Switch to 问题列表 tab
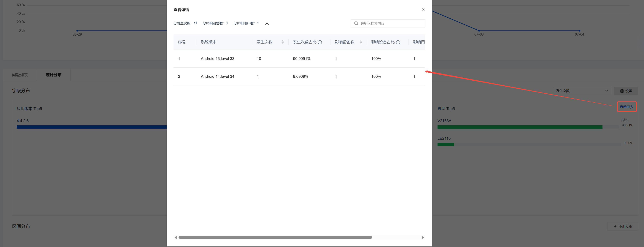The height and width of the screenshot is (247, 644). coord(20,75)
